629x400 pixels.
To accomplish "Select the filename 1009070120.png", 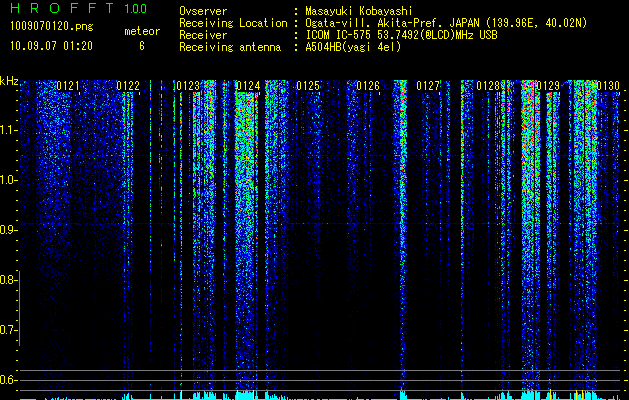I will coord(52,27).
